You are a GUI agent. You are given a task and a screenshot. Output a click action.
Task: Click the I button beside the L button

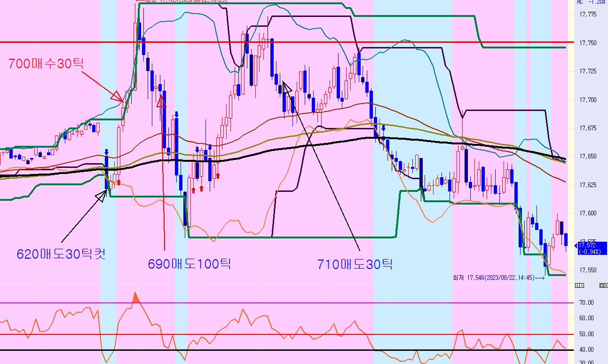tap(582, 285)
